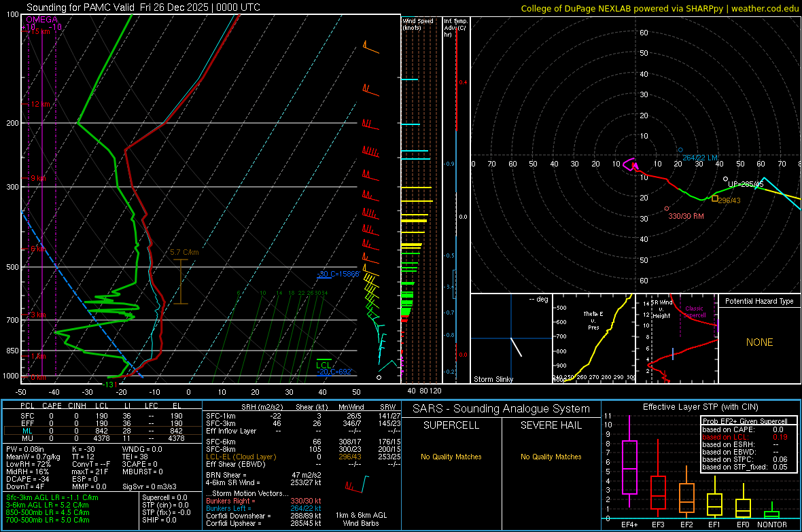Screen dimensions: 802x532
Task: Click the 'K = -30' index value
Action: tap(84, 449)
